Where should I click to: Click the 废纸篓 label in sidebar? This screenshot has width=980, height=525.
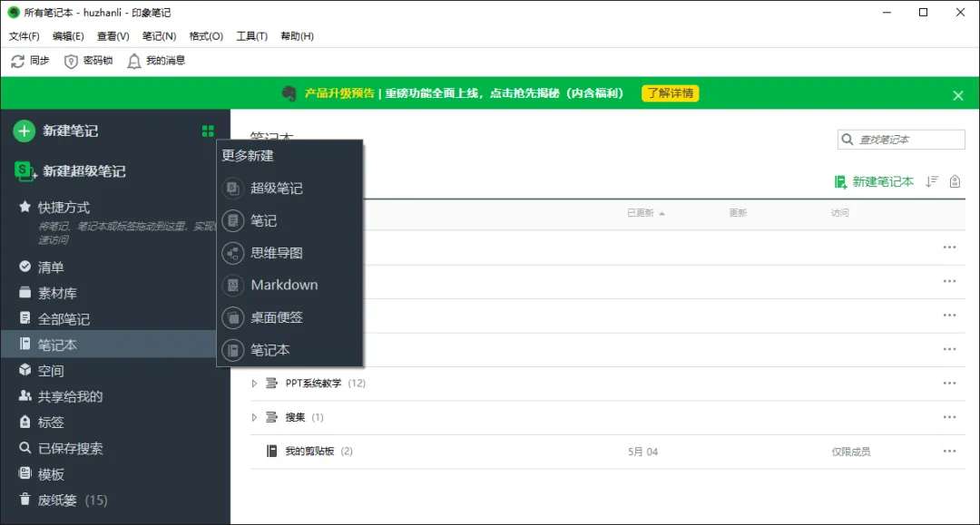[57, 500]
